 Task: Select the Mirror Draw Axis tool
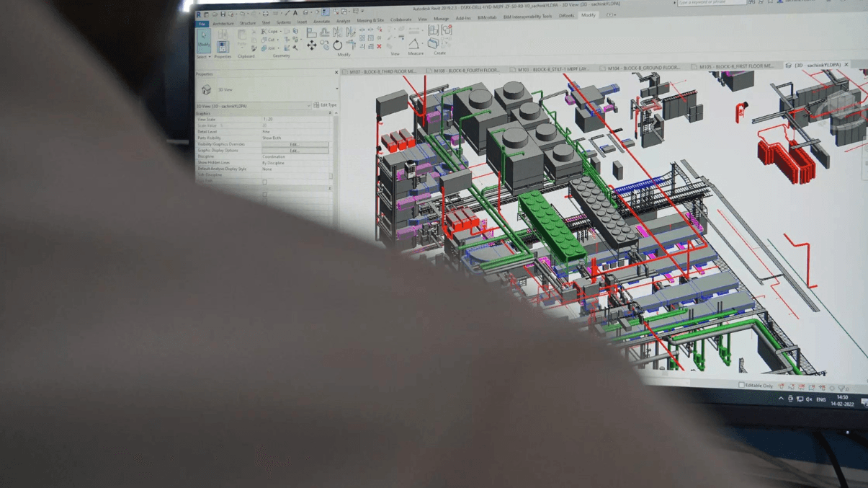coord(350,32)
